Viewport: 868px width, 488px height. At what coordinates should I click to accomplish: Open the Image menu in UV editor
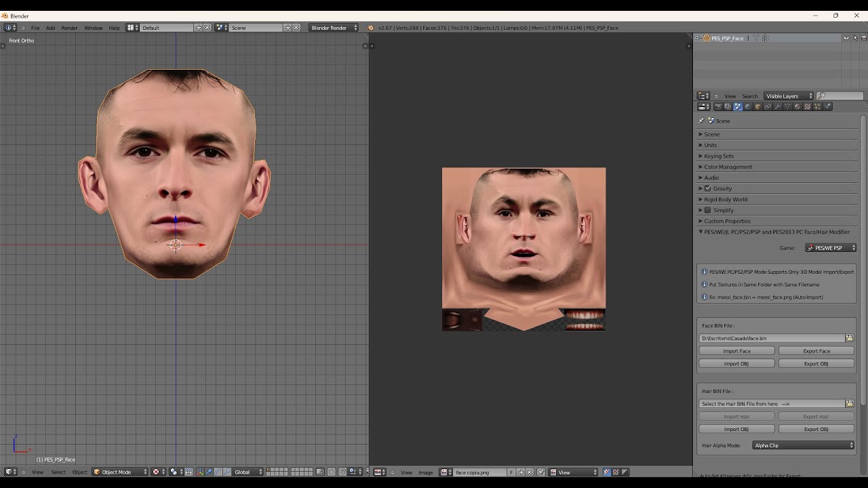(426, 472)
